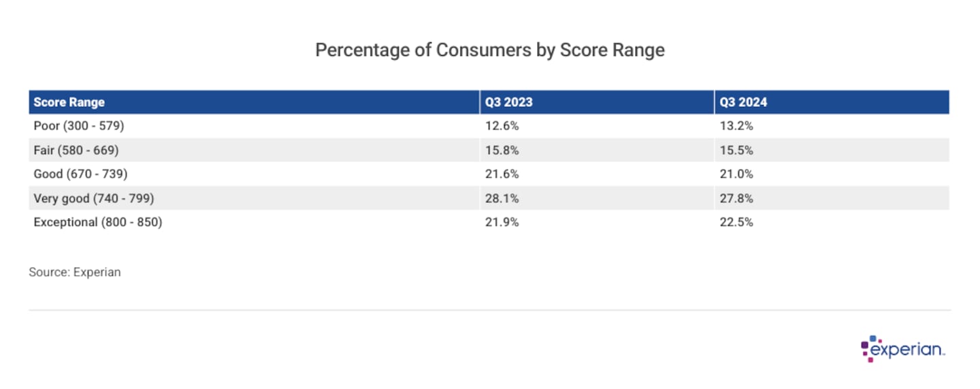Image resolution: width=980 pixels, height=389 pixels.
Task: Click the Source: Experian text
Action: point(75,272)
